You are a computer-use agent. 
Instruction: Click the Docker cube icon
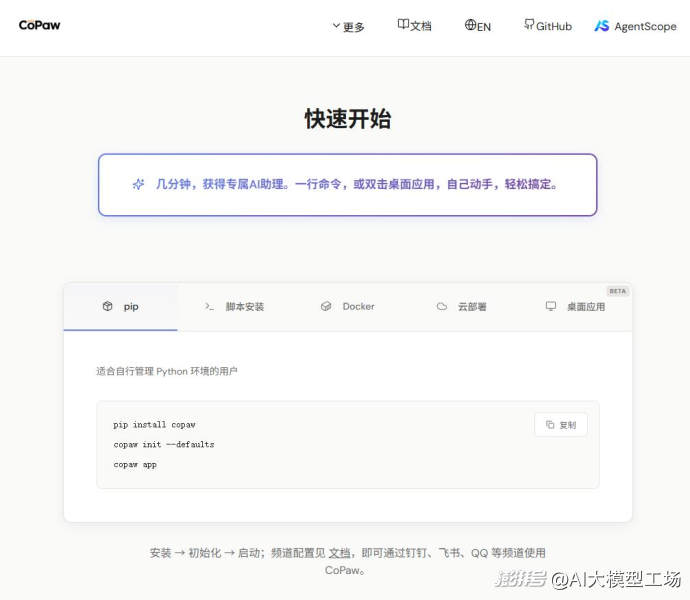point(326,306)
